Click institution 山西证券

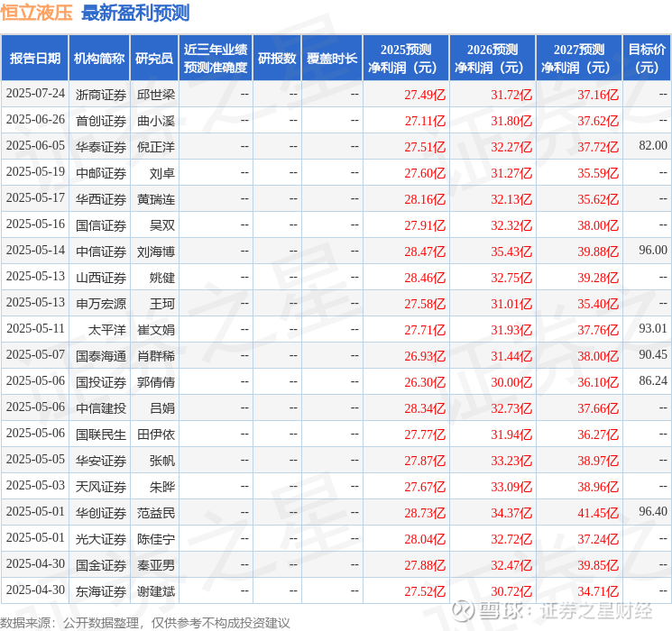(x=101, y=278)
